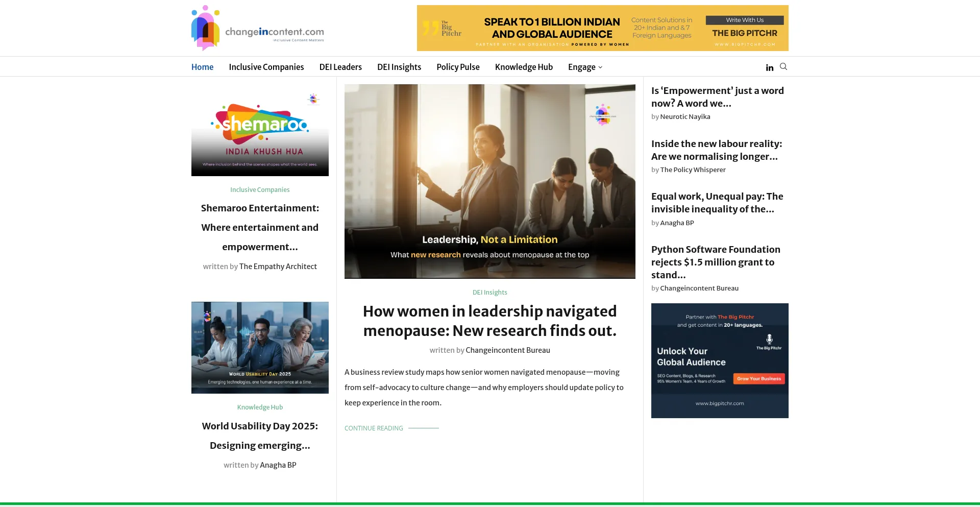Screen dimensions: 980x507
Task: Open Python Software Foundation grant article
Action: tap(715, 262)
